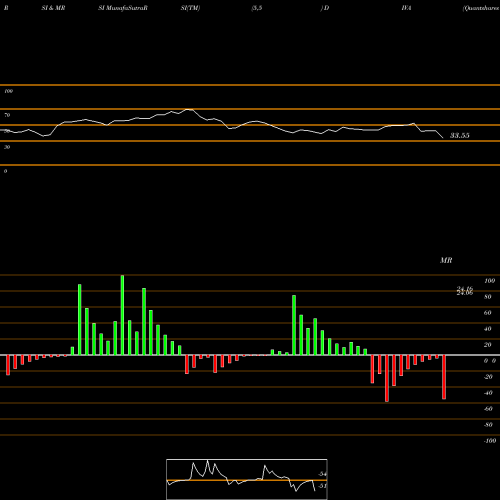Image resolution: width=500 pixels, height=500 pixels.
Task: Click the 'MR' label above the bar chart
Action: [446, 260]
